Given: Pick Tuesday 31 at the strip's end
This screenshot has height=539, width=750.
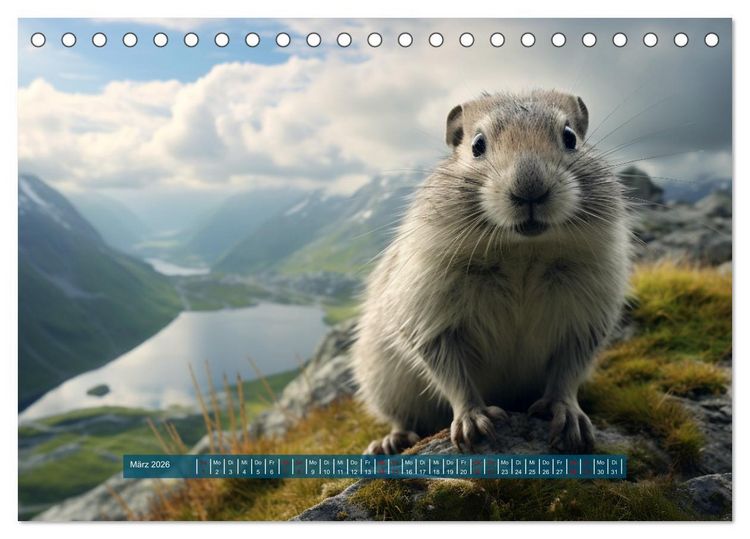Looking at the screenshot, I should click(x=614, y=467).
